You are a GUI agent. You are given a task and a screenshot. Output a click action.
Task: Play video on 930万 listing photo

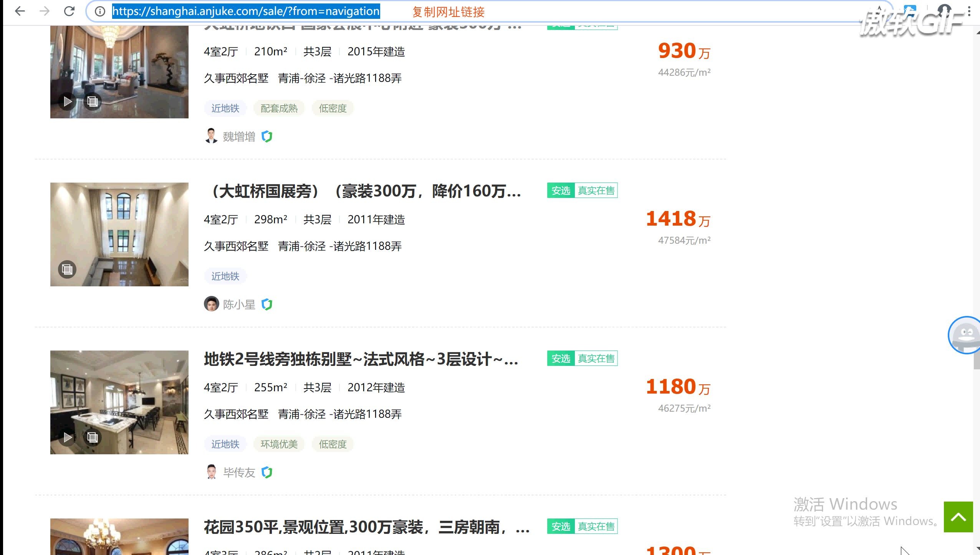click(68, 101)
